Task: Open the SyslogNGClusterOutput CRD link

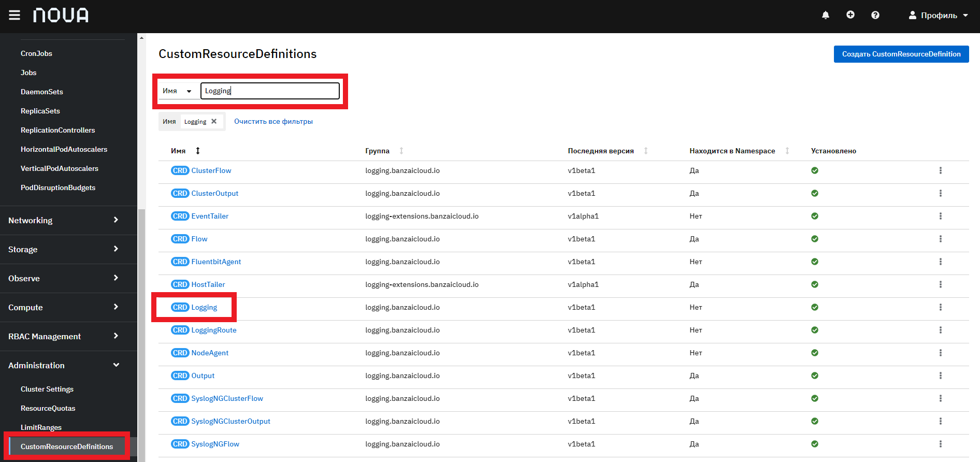Action: 231,421
